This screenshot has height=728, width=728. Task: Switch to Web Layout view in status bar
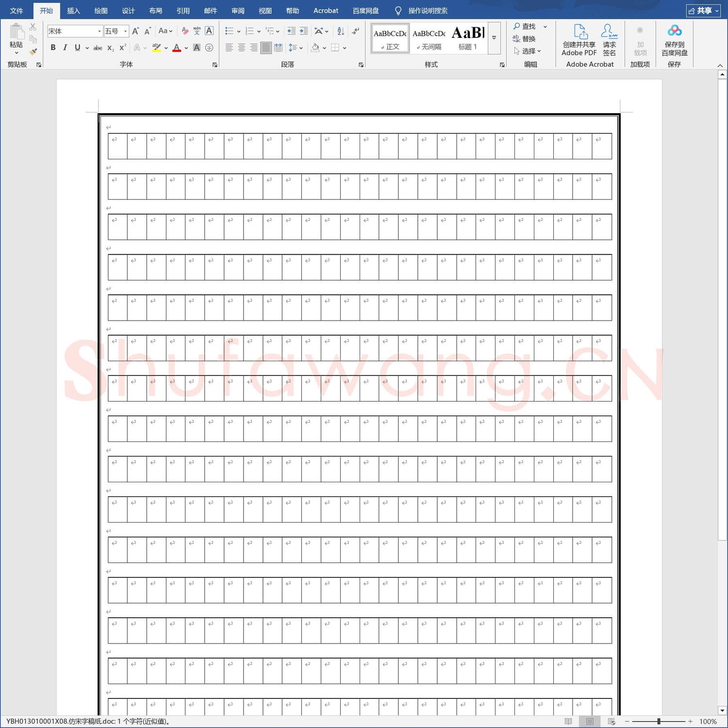pyautogui.click(x=612, y=722)
